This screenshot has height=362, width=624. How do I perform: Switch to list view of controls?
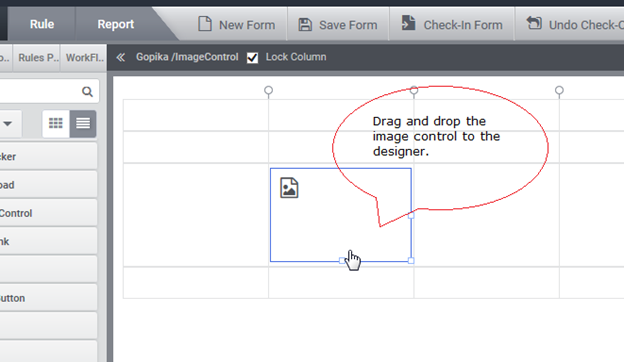click(x=83, y=123)
